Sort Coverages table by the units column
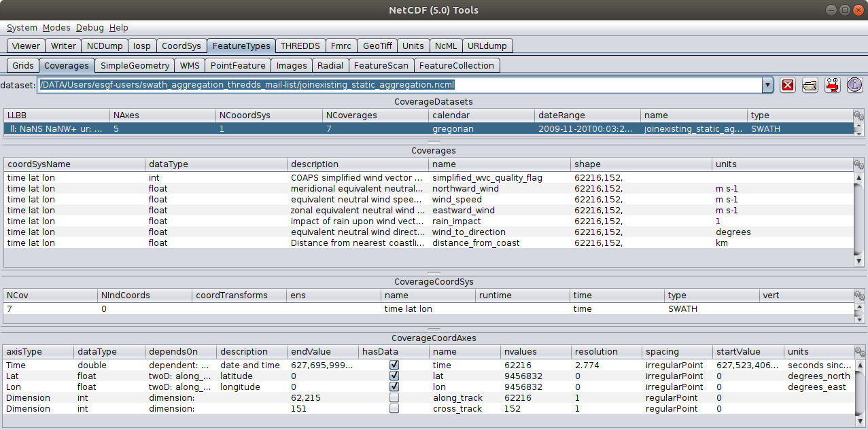868x430 pixels. tap(782, 164)
